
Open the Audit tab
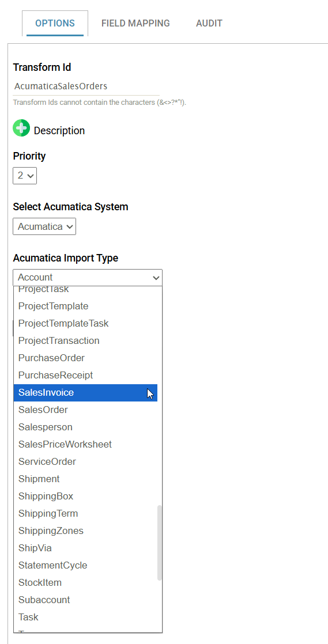(x=209, y=24)
